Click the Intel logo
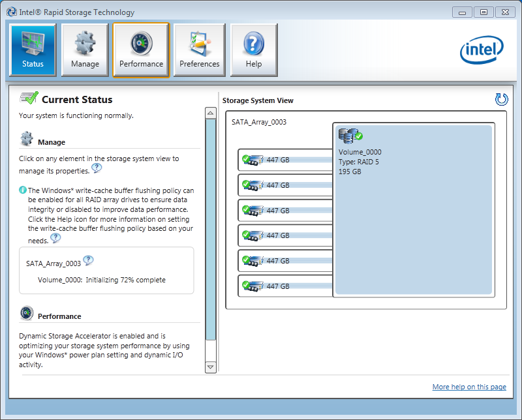Image resolution: width=522 pixels, height=420 pixels. point(482,50)
